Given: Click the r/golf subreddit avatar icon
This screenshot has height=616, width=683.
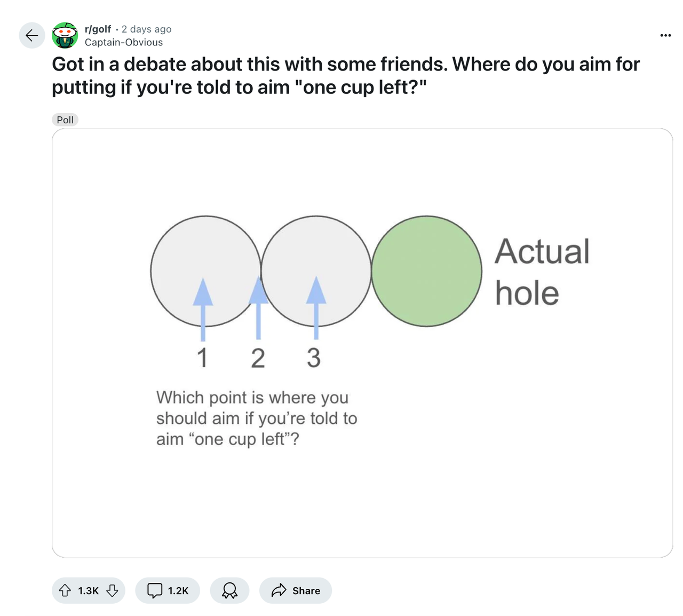Looking at the screenshot, I should (65, 36).
